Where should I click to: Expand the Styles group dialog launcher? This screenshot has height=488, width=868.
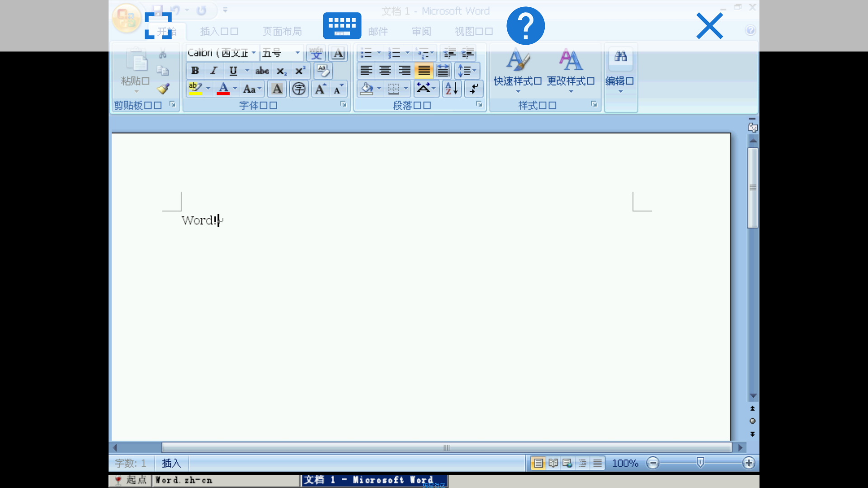pyautogui.click(x=594, y=104)
